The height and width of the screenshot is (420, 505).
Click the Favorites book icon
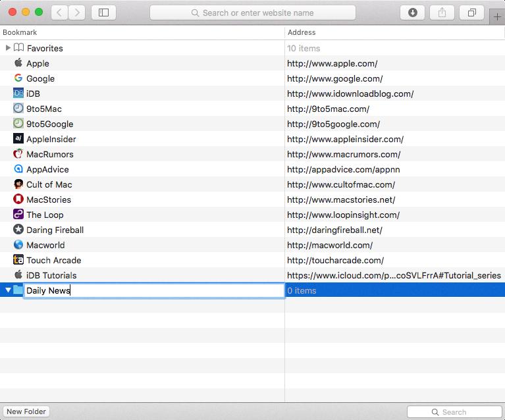[x=18, y=47]
